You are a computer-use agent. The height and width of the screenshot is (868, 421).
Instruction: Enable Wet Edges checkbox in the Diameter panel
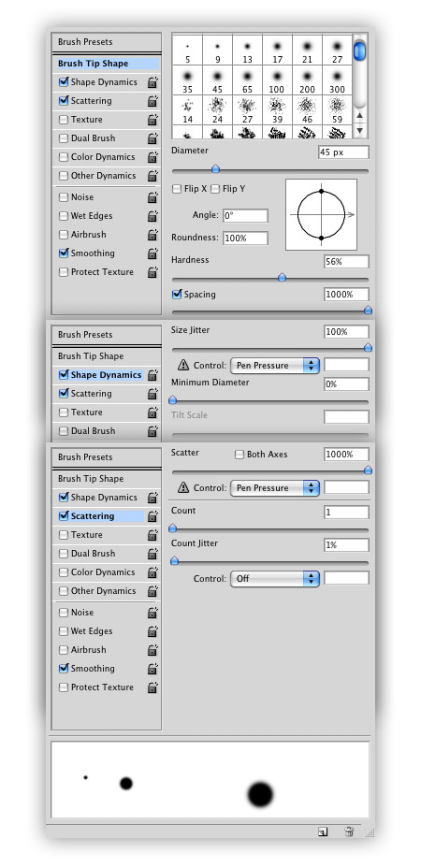click(x=64, y=216)
